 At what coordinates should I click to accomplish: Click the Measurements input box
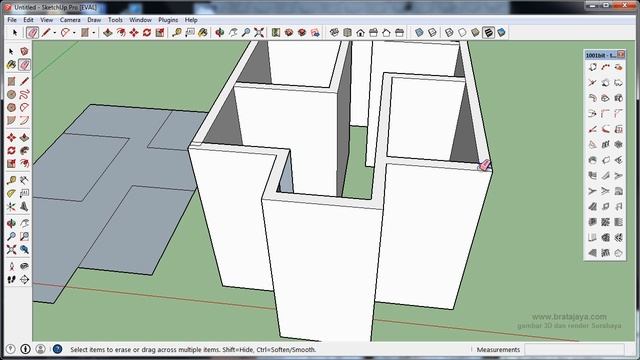click(x=574, y=349)
